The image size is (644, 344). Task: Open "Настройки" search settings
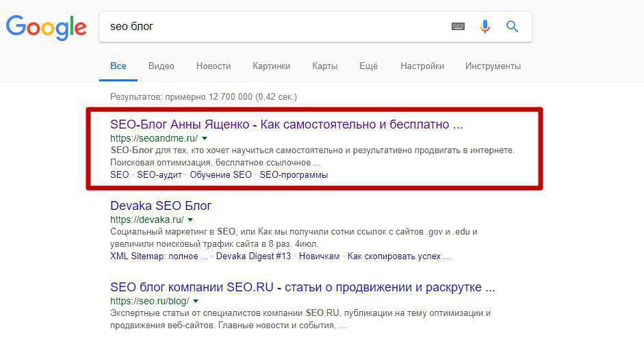[x=422, y=66]
